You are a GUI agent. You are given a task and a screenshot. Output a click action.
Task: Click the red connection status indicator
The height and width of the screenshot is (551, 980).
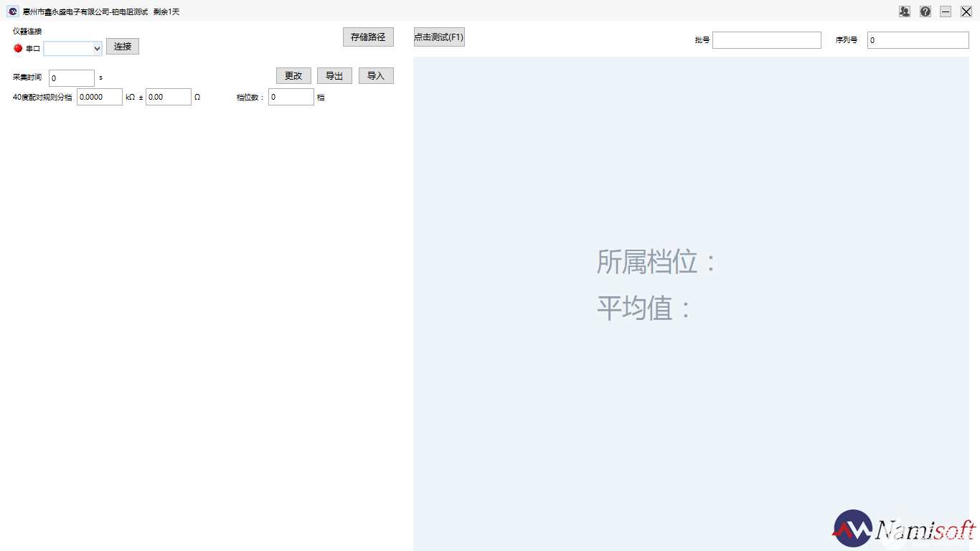click(18, 48)
